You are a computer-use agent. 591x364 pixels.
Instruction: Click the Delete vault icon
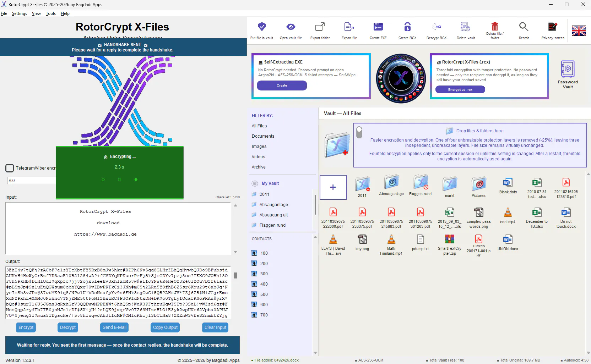click(x=466, y=27)
